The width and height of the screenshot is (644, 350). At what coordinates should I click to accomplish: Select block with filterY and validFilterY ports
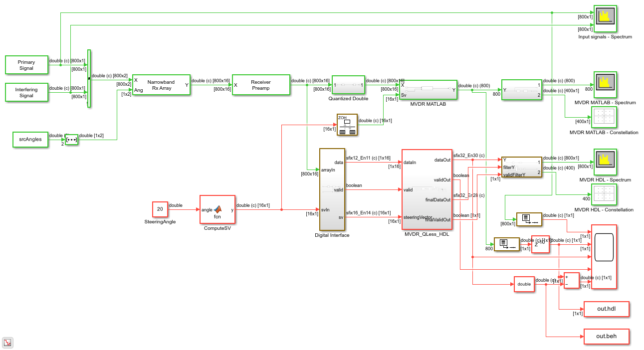522,167
